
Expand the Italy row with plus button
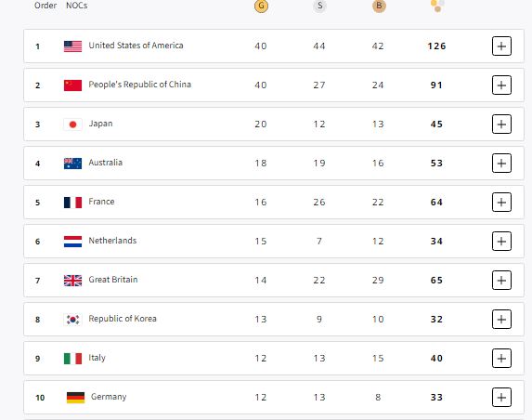pos(501,358)
